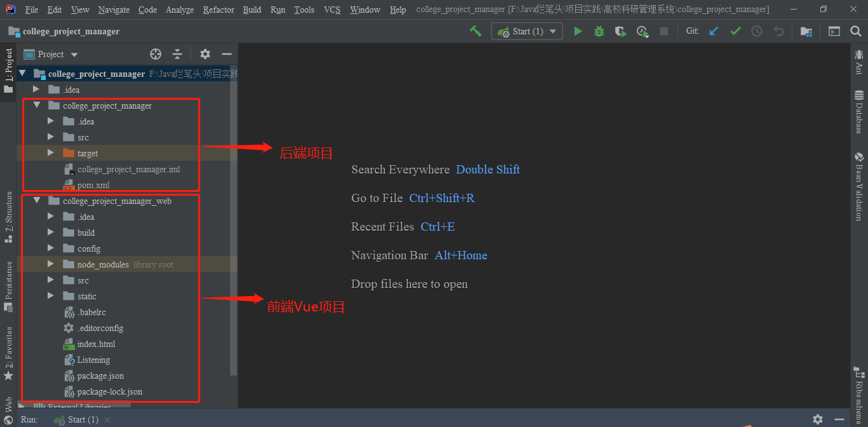Open the profiler run icon
The width and height of the screenshot is (868, 427).
[x=642, y=31]
